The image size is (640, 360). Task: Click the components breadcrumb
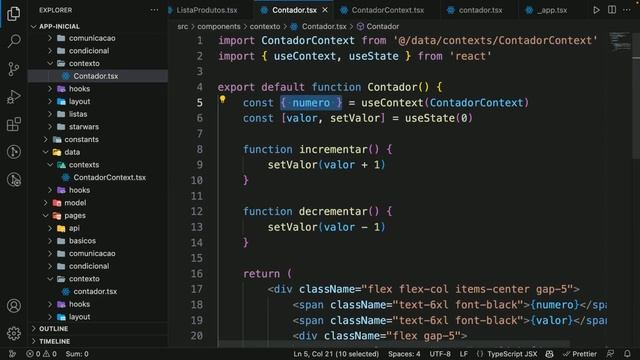click(219, 27)
